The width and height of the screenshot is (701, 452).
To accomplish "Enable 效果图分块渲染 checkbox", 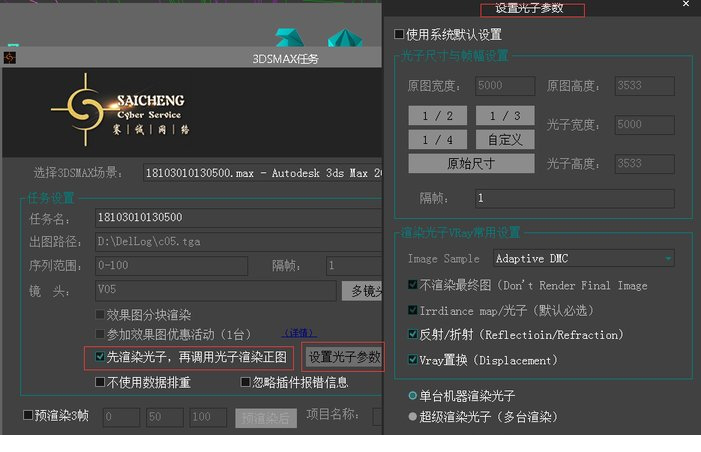I will point(100,314).
